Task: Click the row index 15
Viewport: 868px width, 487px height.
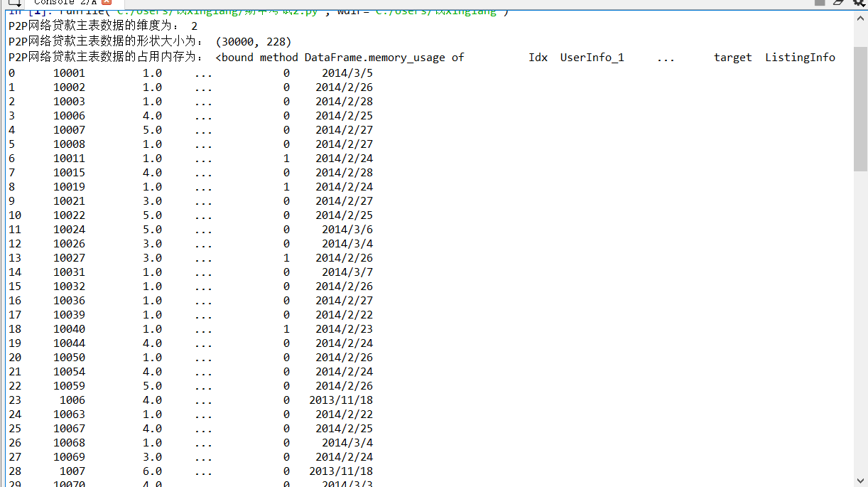Action: click(15, 286)
